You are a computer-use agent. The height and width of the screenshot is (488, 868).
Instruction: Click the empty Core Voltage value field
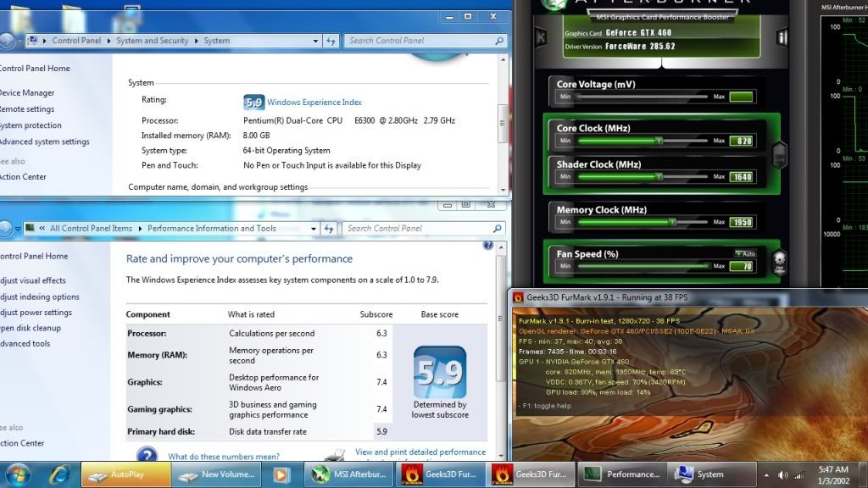(x=741, y=97)
